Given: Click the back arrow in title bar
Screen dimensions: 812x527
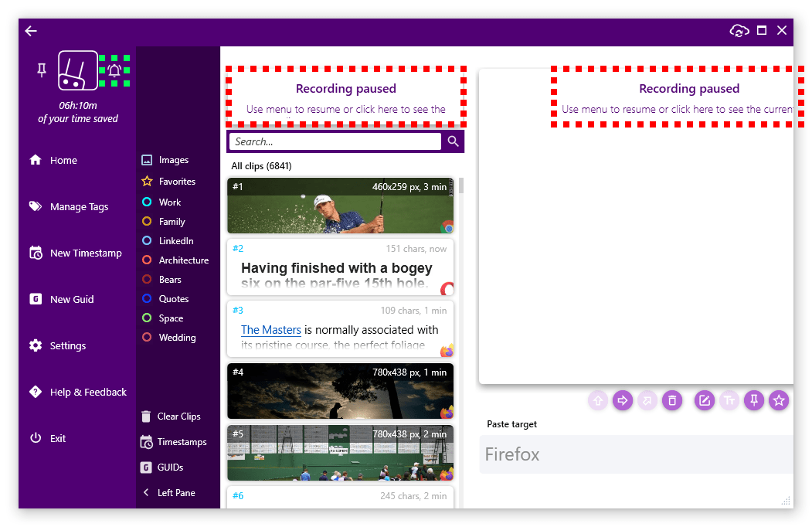Looking at the screenshot, I should point(31,31).
